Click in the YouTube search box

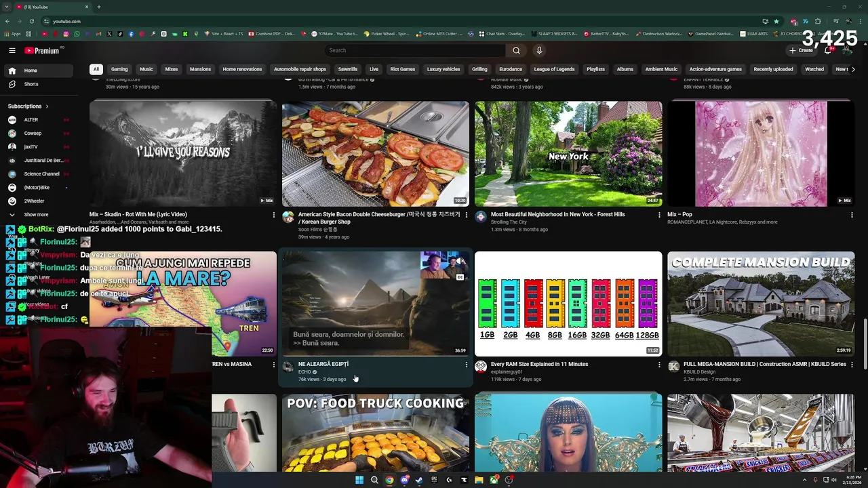415,50
